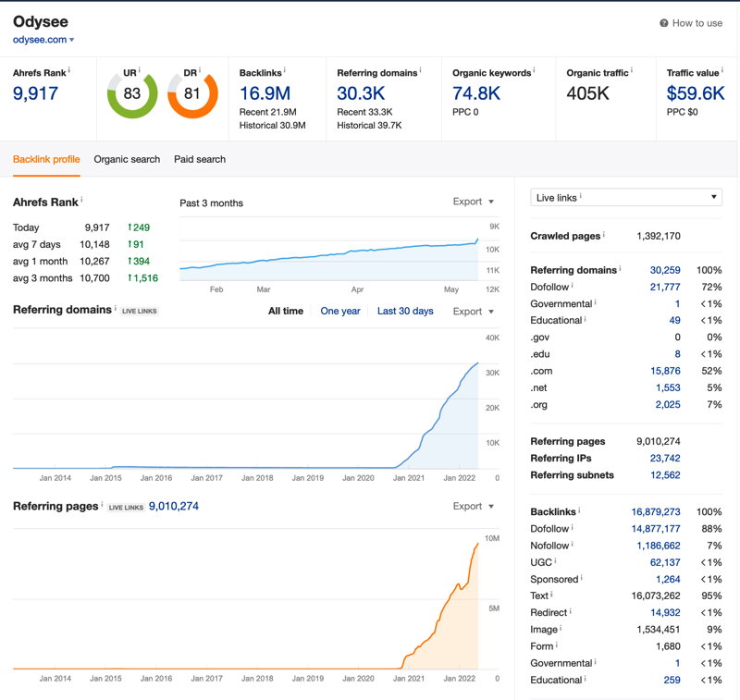Click info icon beside Organic keywords
This screenshot has width=740, height=700.
[534, 70]
